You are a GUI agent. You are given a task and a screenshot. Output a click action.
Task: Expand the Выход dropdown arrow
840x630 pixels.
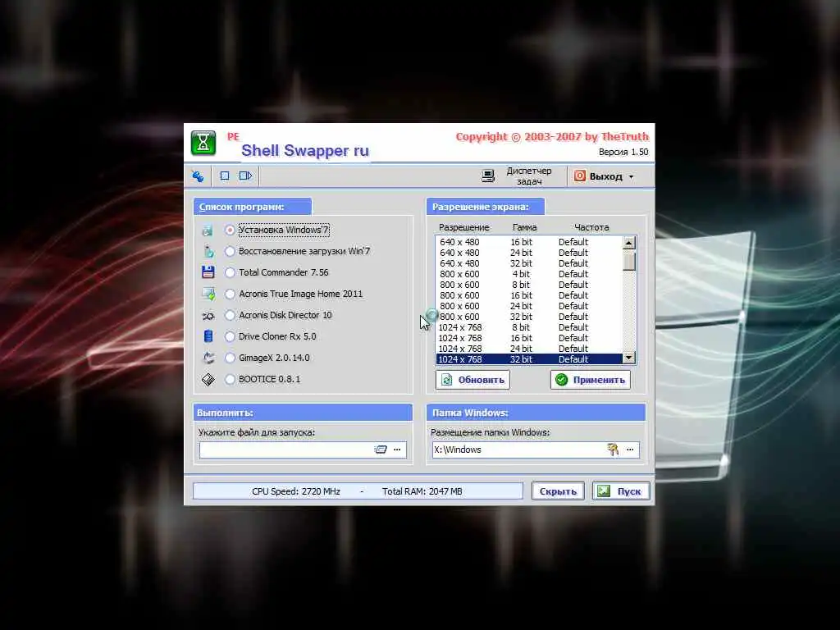pos(631,176)
